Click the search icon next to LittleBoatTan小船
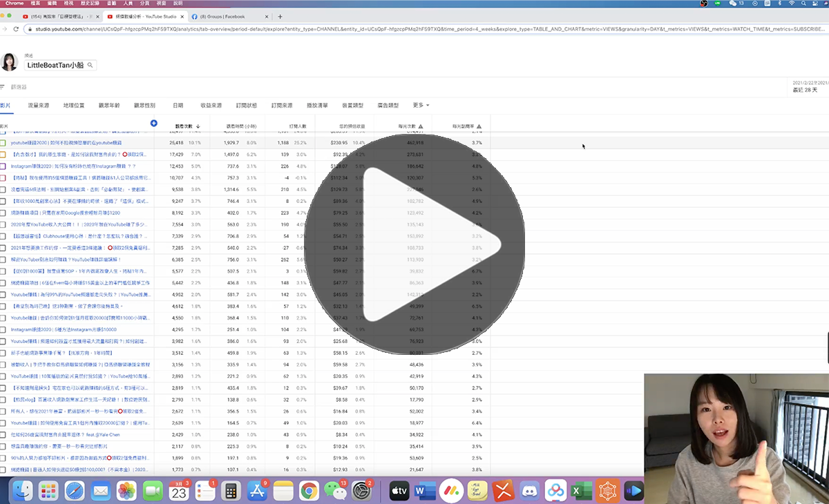This screenshot has height=504, width=829. 90,65
